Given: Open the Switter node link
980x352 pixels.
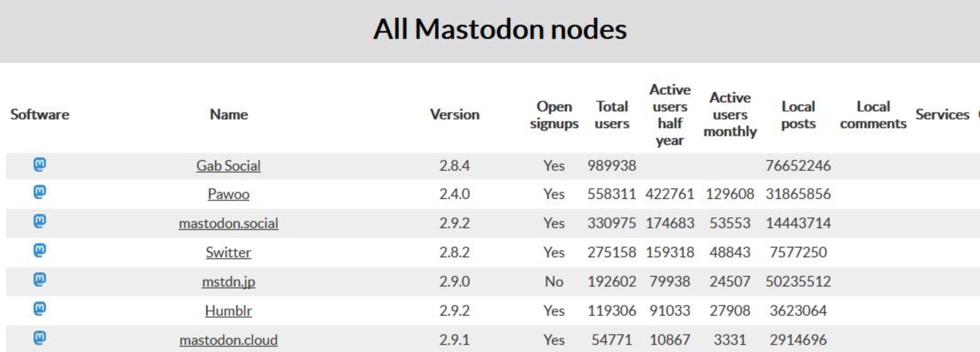Looking at the screenshot, I should (x=228, y=253).
